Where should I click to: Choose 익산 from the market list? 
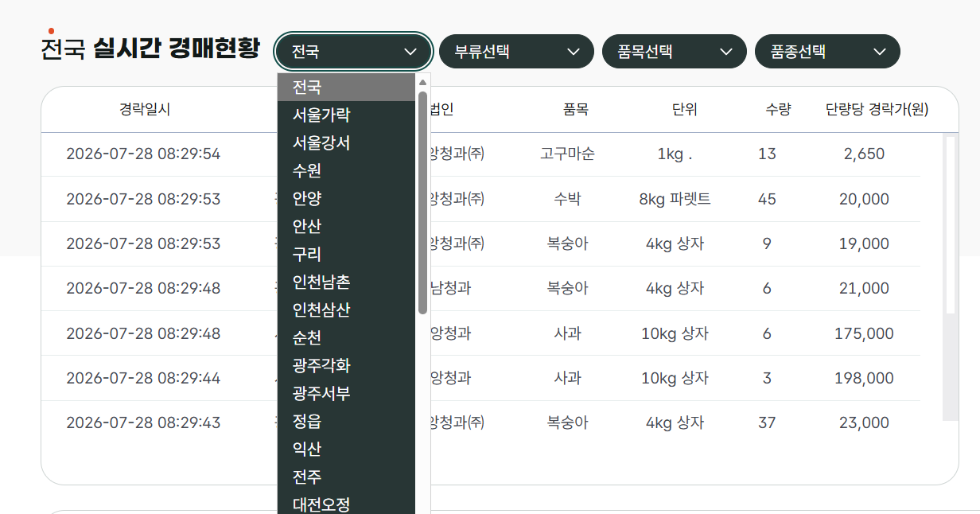(346, 450)
